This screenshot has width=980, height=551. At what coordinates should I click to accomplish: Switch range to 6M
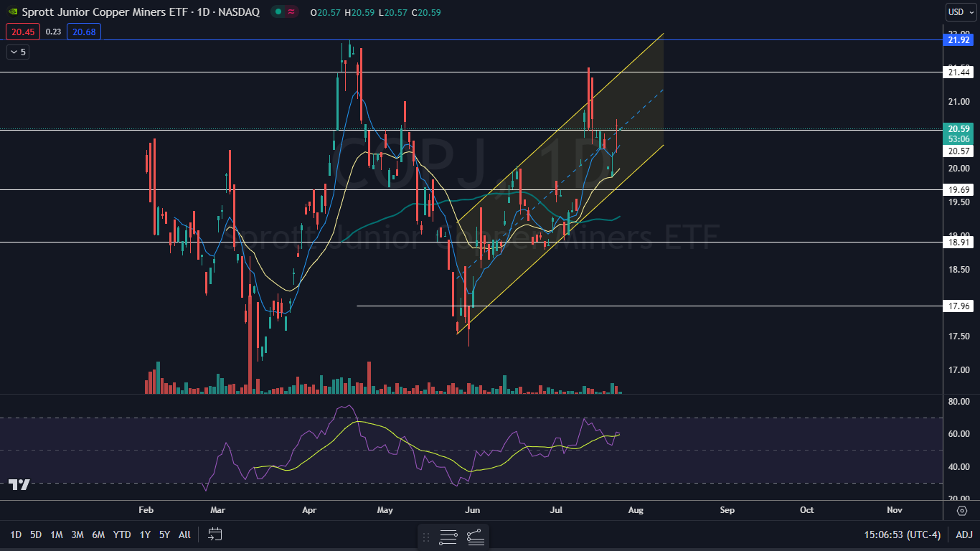[x=99, y=534]
